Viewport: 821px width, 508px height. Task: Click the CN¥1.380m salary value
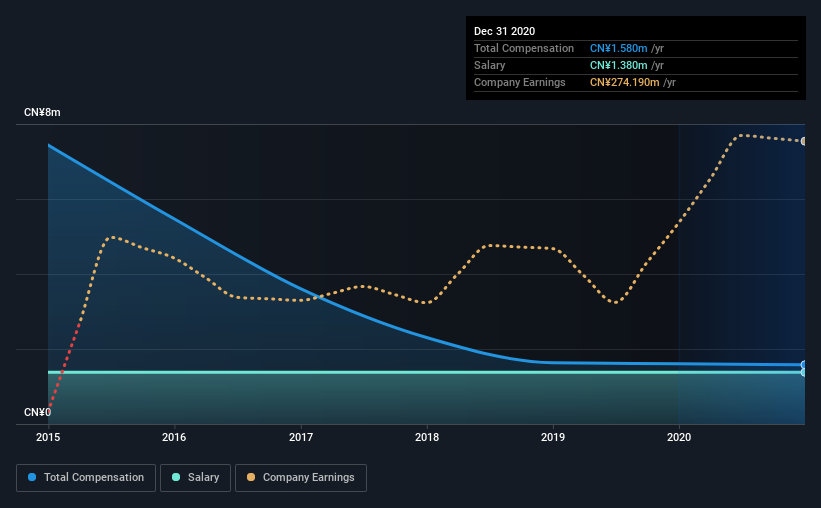click(618, 65)
